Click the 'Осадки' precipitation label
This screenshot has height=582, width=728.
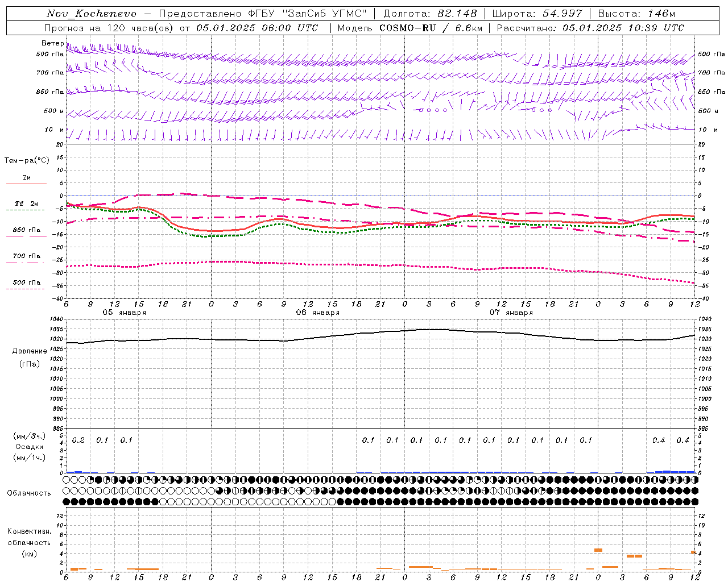30,447
